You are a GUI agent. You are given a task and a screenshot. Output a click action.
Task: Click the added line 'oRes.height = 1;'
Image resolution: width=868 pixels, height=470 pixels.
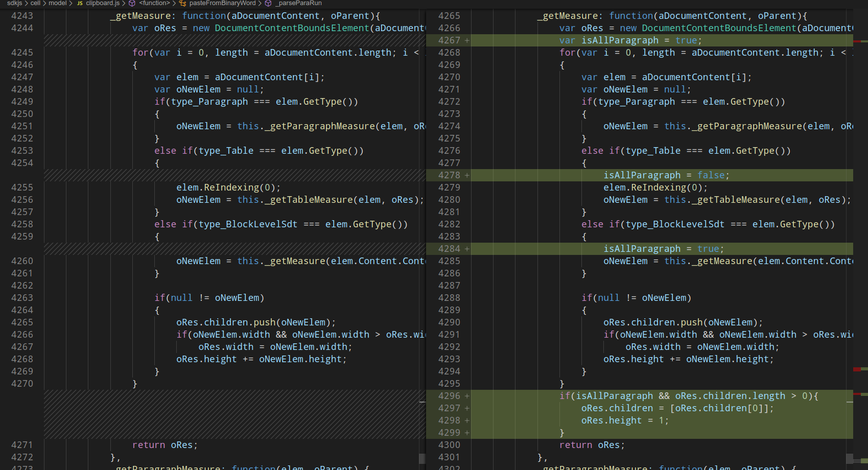[x=624, y=420]
